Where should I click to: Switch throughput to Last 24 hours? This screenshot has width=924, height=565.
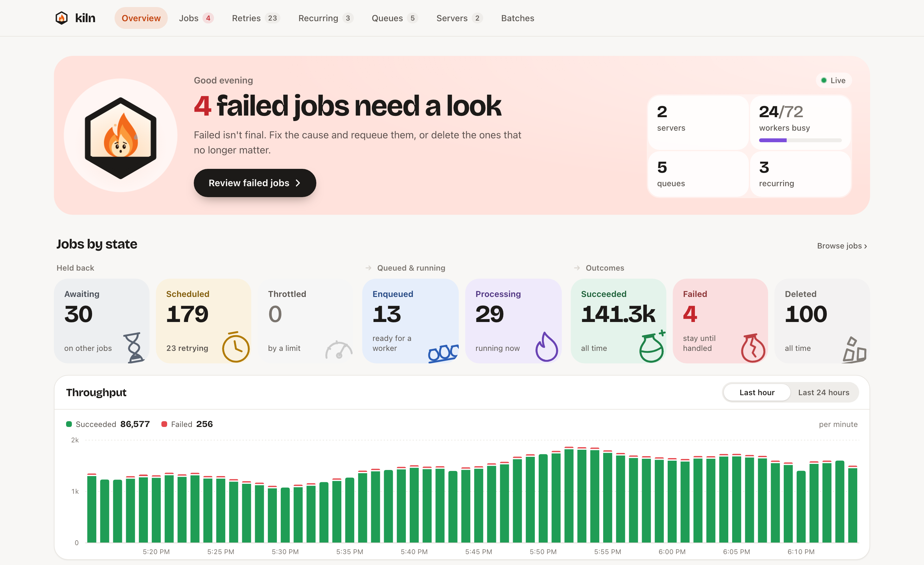[x=824, y=392]
